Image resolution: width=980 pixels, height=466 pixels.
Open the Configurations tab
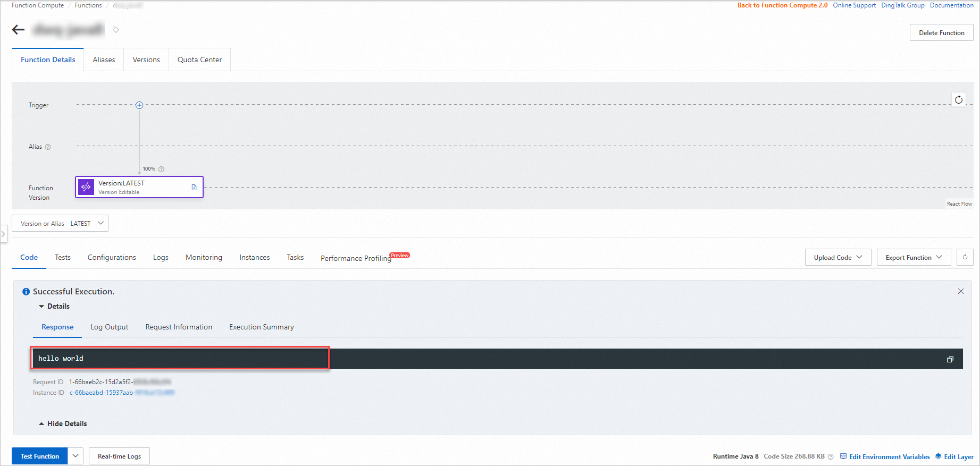point(112,257)
